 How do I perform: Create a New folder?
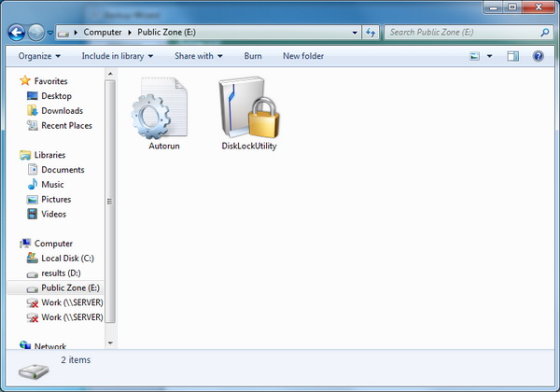tap(303, 56)
